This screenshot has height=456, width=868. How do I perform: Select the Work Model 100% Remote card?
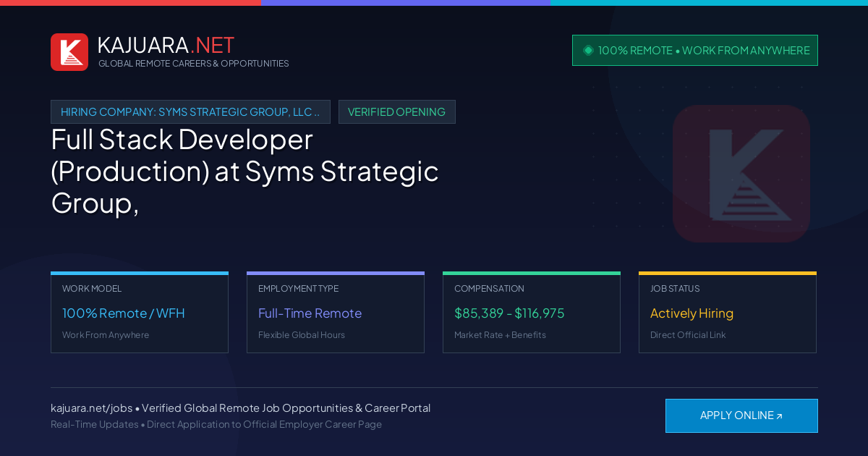(140, 313)
